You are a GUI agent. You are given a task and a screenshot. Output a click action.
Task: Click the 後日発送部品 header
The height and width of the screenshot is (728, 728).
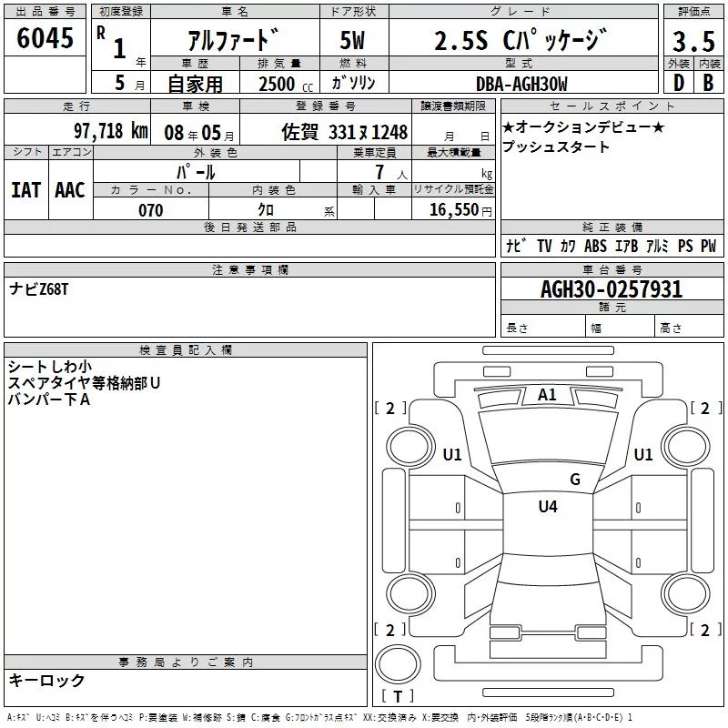pos(249,227)
